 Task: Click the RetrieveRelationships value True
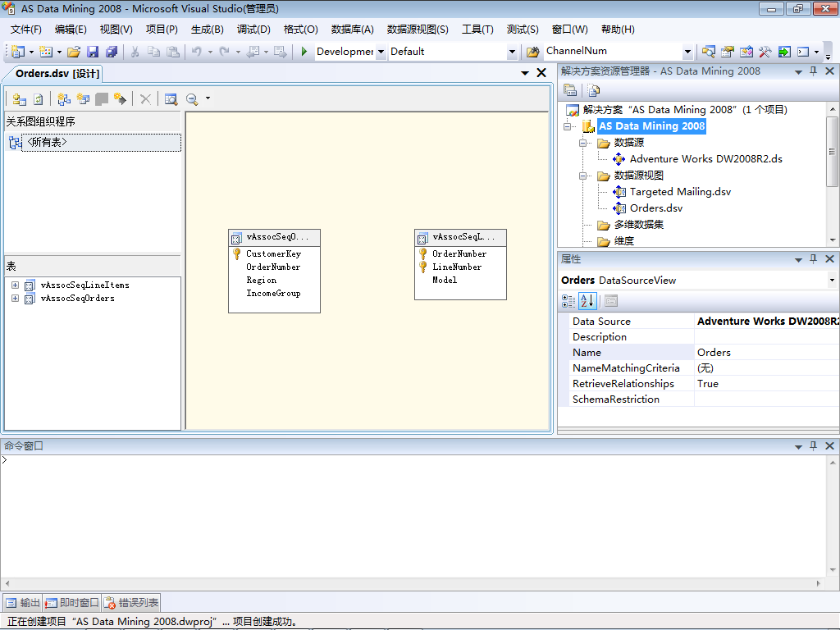pos(767,384)
